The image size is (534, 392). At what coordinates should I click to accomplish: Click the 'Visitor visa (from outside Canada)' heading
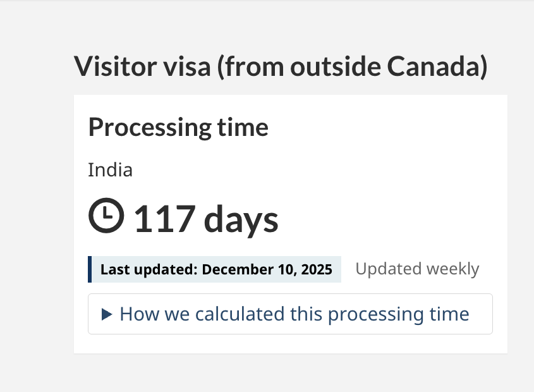280,66
